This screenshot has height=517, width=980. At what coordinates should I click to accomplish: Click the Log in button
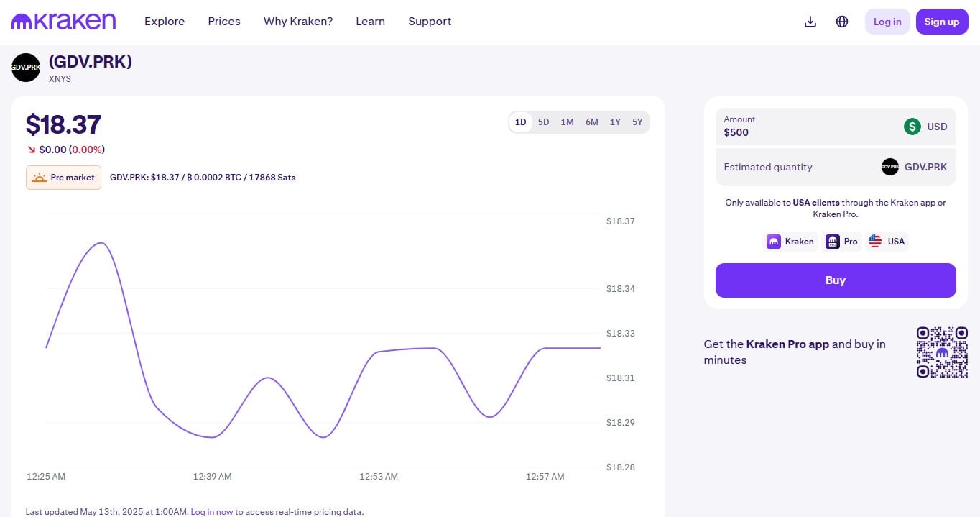pyautogui.click(x=887, y=22)
